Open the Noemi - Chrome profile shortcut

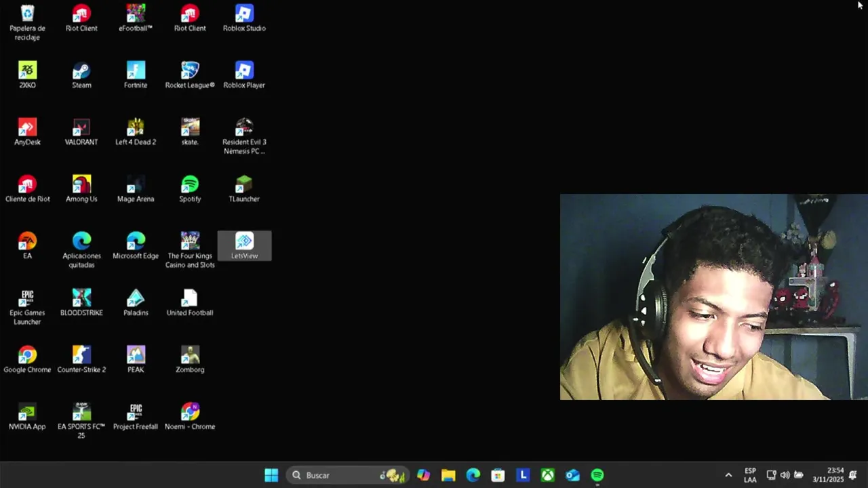190,417
